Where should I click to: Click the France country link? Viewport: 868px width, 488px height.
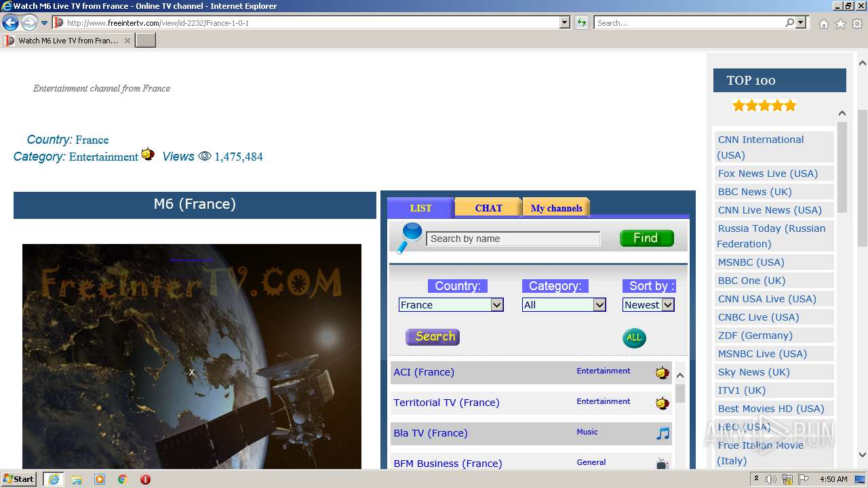pyautogui.click(x=92, y=140)
